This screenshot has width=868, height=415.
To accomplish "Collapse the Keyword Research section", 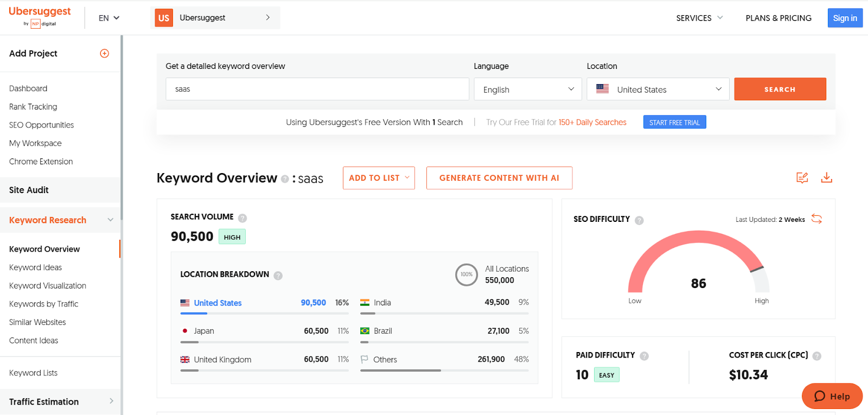I will [x=111, y=220].
